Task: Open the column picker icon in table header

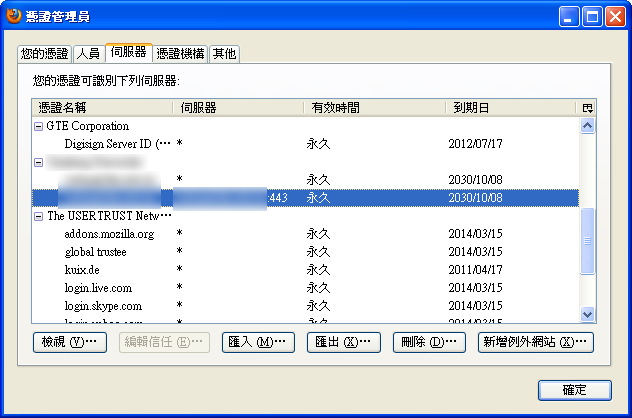Action: pos(587,108)
